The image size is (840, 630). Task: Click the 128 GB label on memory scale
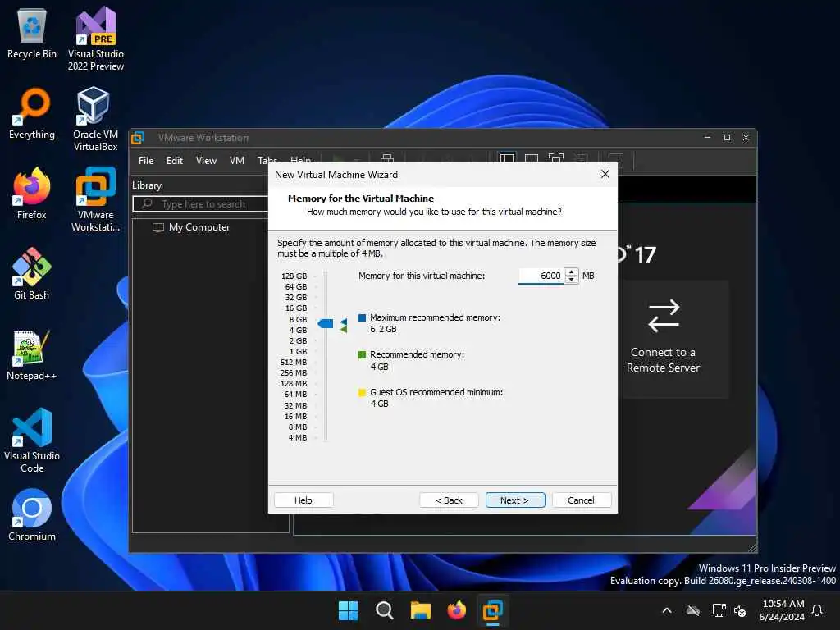[x=294, y=276]
